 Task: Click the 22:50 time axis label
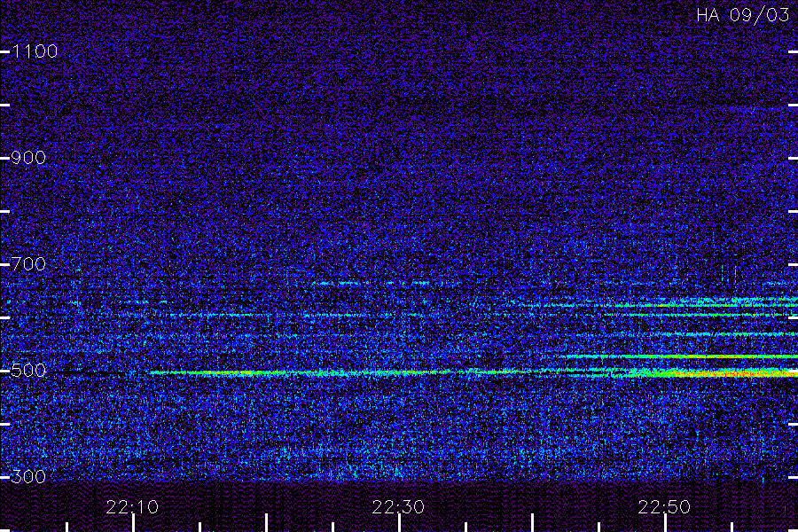coord(664,507)
